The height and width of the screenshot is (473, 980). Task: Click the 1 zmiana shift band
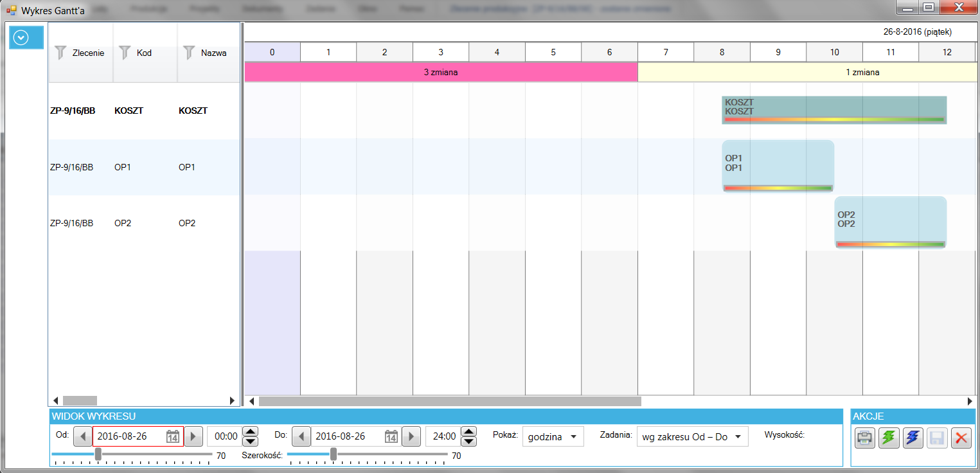[808, 72]
